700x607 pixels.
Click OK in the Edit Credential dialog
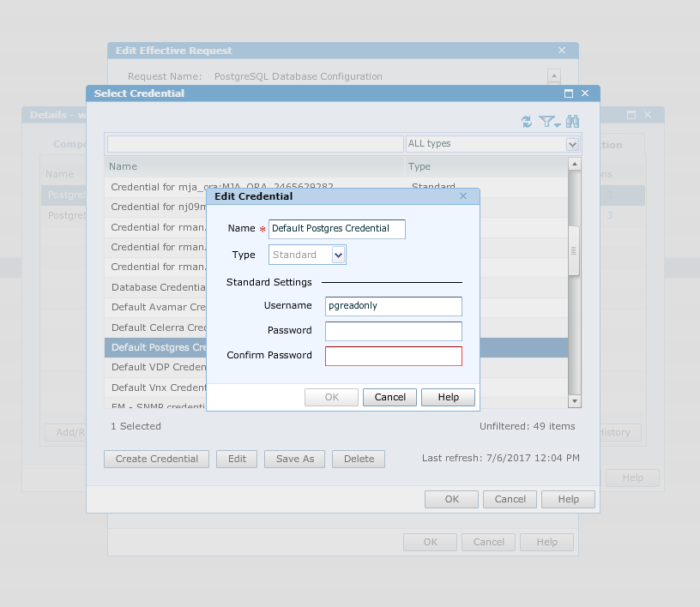pos(331,397)
